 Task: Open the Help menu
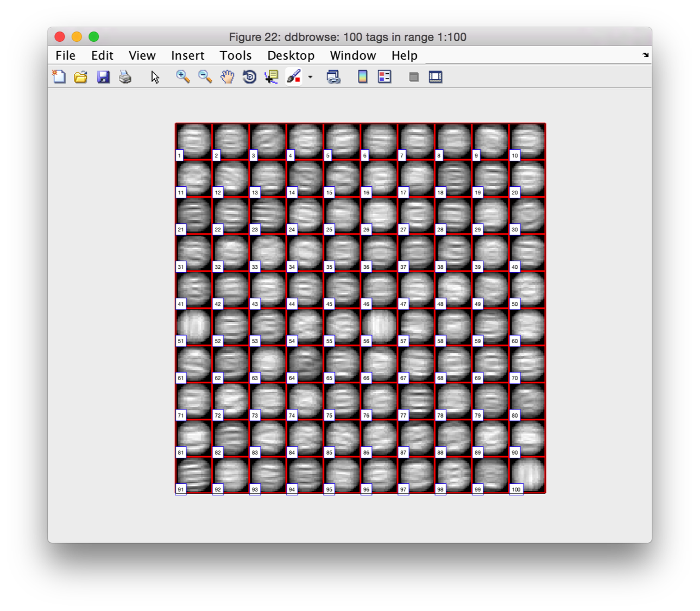pyautogui.click(x=405, y=55)
